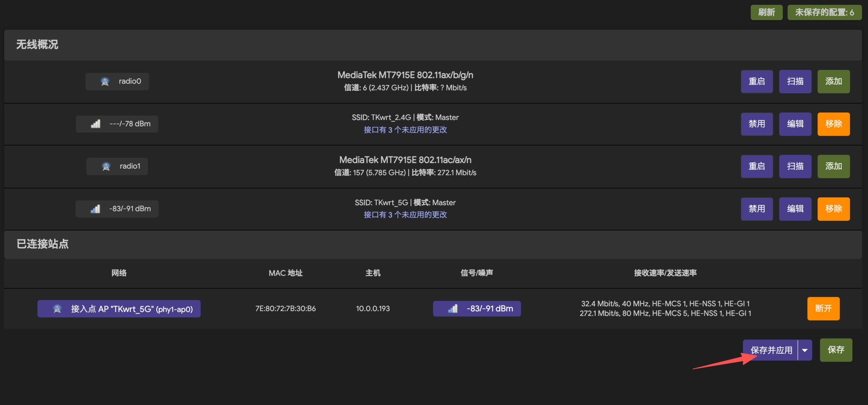Click signal bars icon in station signal badge
868x405 pixels.
click(453, 309)
